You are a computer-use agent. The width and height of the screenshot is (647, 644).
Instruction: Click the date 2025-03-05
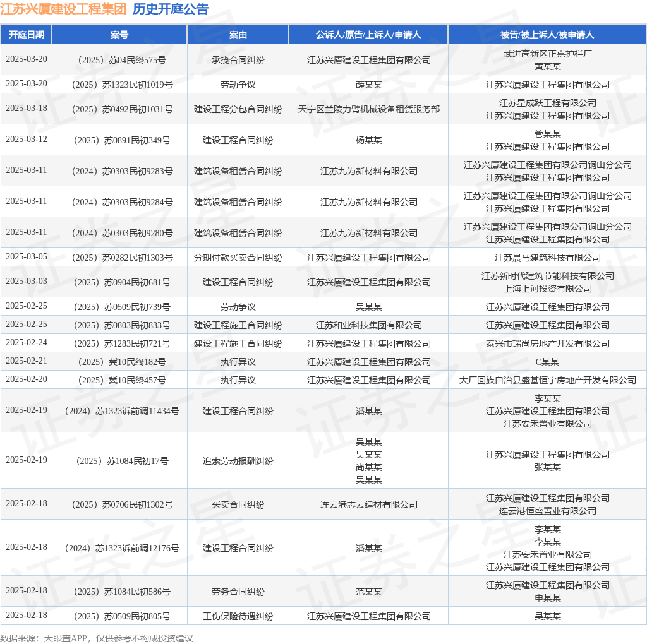27,257
